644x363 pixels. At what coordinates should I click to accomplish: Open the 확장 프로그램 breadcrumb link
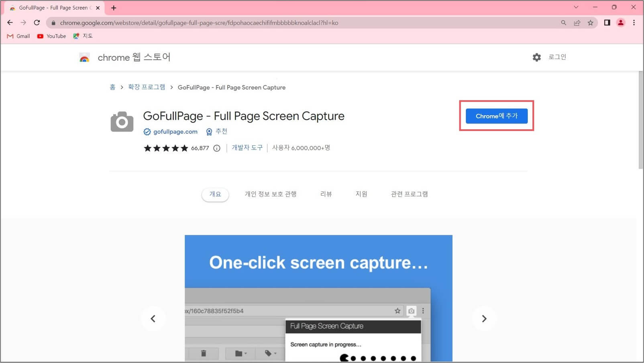click(147, 87)
